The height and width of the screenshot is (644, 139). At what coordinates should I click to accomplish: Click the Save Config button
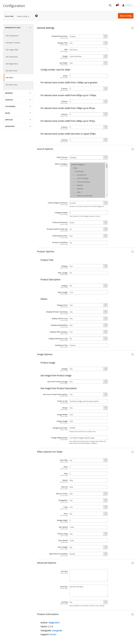pyautogui.click(x=126, y=16)
